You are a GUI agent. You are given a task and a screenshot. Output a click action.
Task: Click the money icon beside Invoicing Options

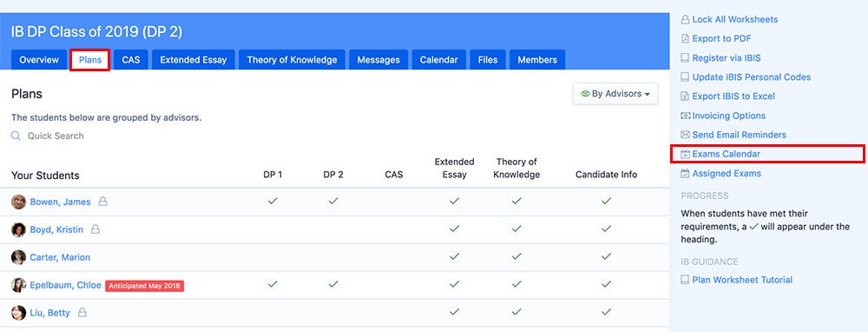coord(686,116)
